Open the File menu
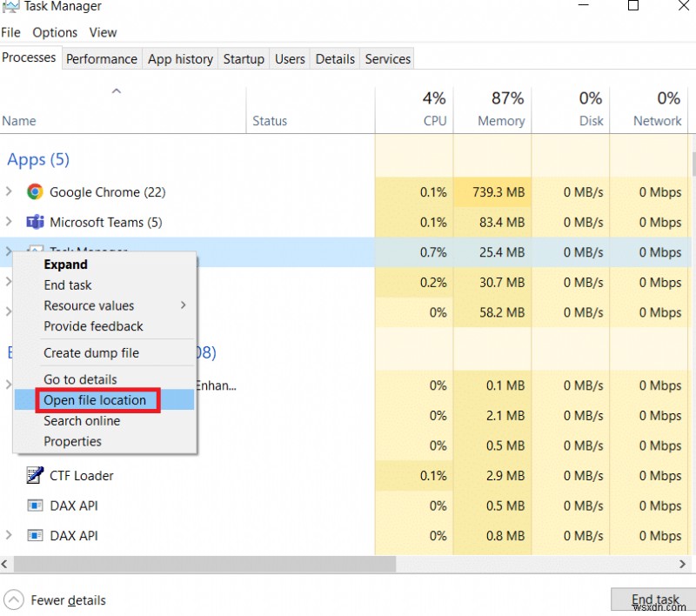 [x=10, y=32]
